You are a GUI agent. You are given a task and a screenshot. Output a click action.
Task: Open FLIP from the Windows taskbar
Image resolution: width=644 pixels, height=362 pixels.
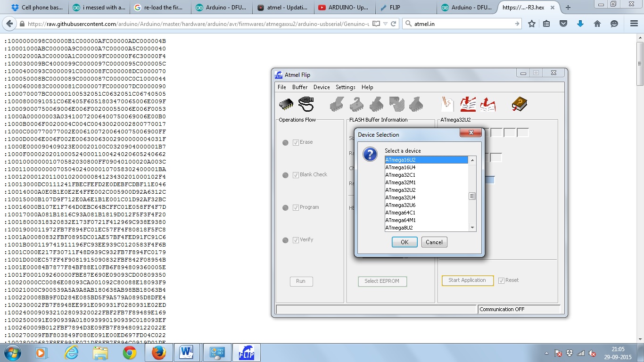[x=247, y=352]
